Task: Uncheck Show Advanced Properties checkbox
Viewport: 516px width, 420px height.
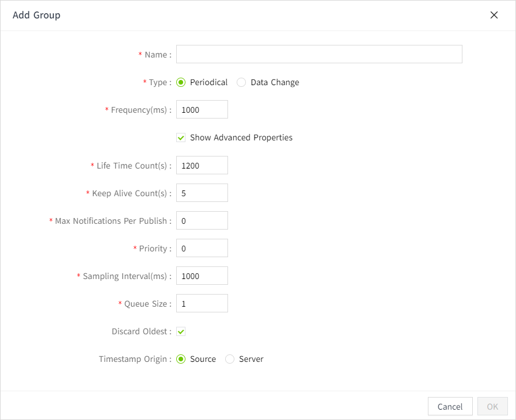Action: [181, 138]
